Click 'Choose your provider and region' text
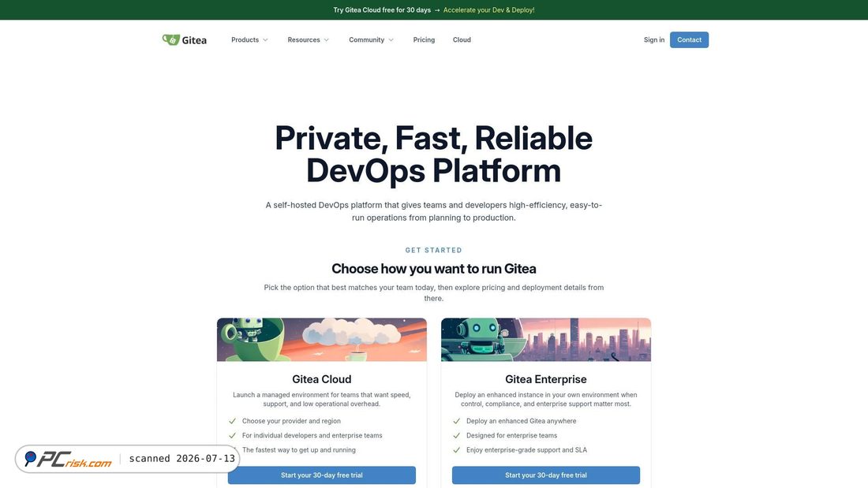 pos(291,421)
